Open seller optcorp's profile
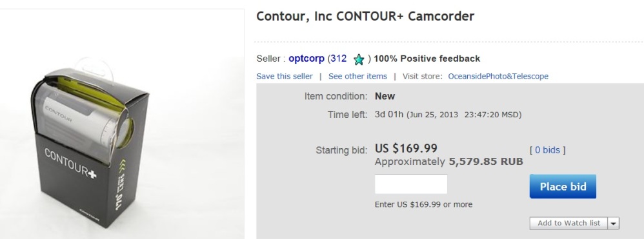644x239 pixels. click(x=307, y=59)
